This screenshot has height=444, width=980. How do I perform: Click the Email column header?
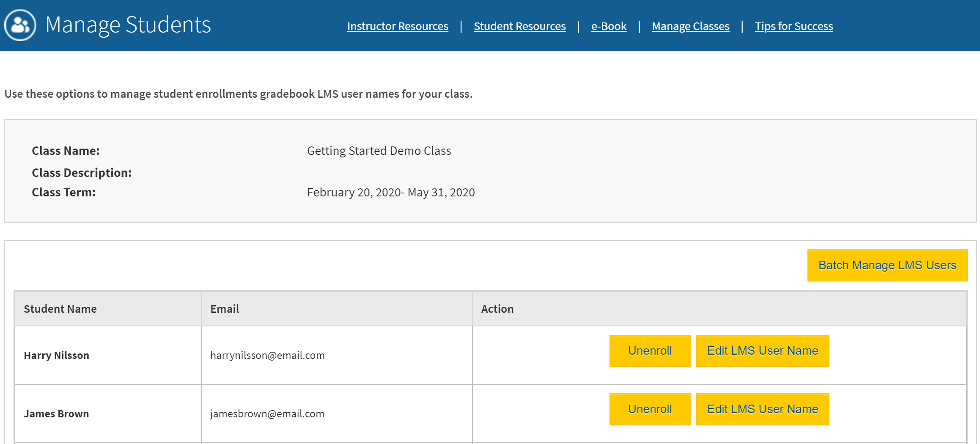[x=225, y=309]
